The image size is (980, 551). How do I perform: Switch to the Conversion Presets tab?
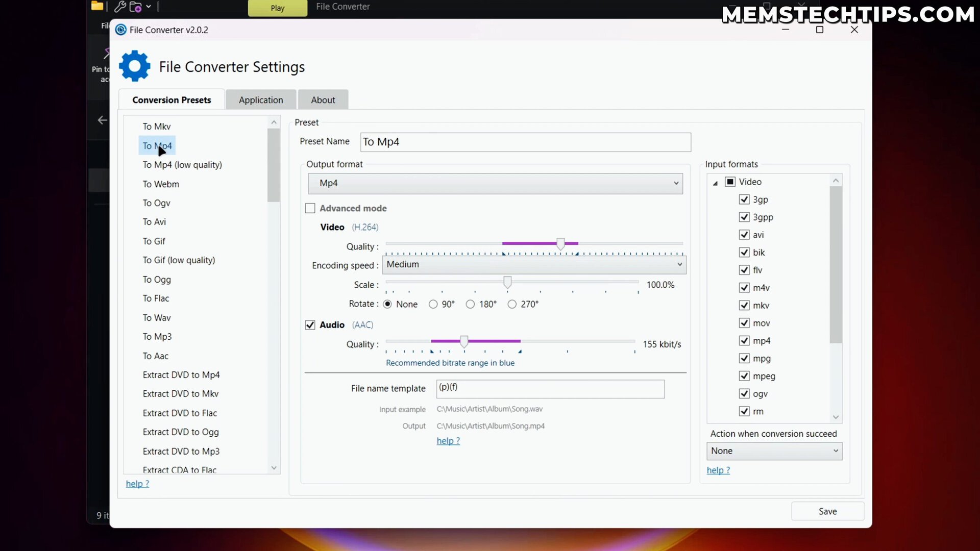tap(171, 100)
